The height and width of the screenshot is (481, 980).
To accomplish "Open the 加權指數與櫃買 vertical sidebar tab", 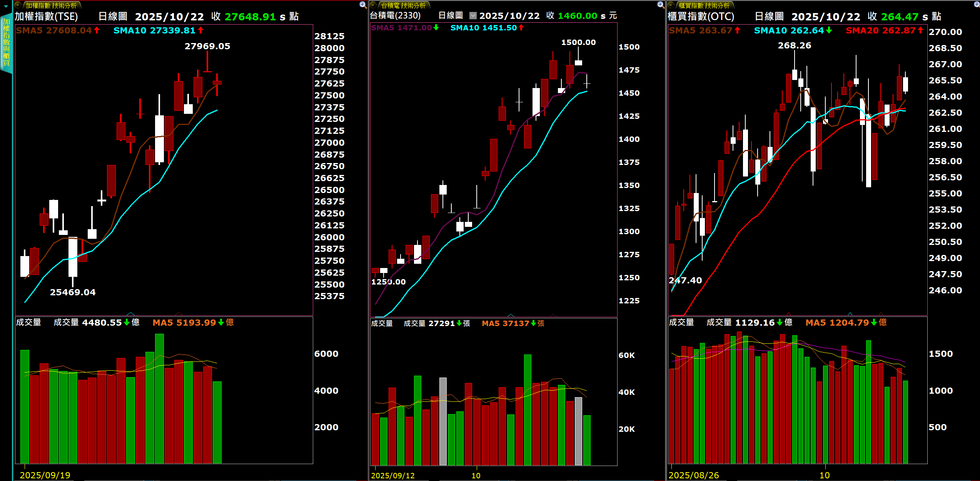I will coord(6,42).
